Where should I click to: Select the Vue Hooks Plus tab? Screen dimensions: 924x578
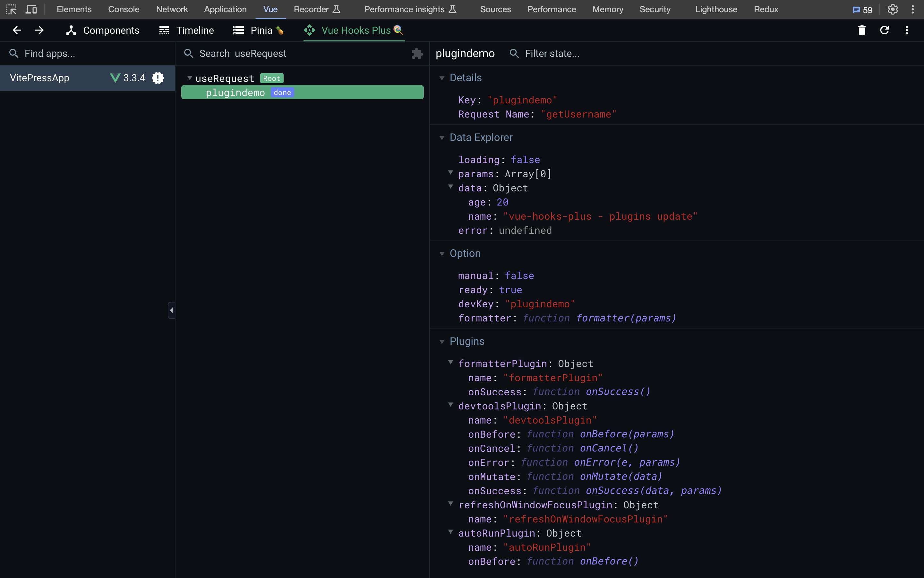pyautogui.click(x=354, y=30)
